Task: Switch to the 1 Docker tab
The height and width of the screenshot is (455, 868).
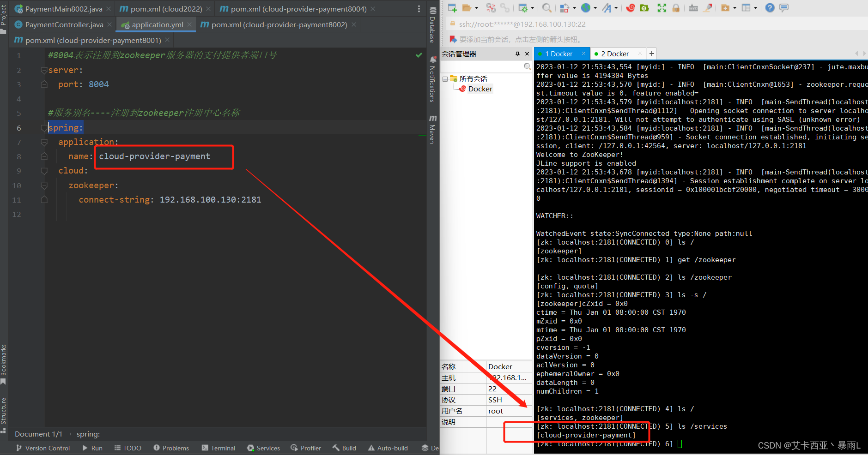Action: pos(558,54)
